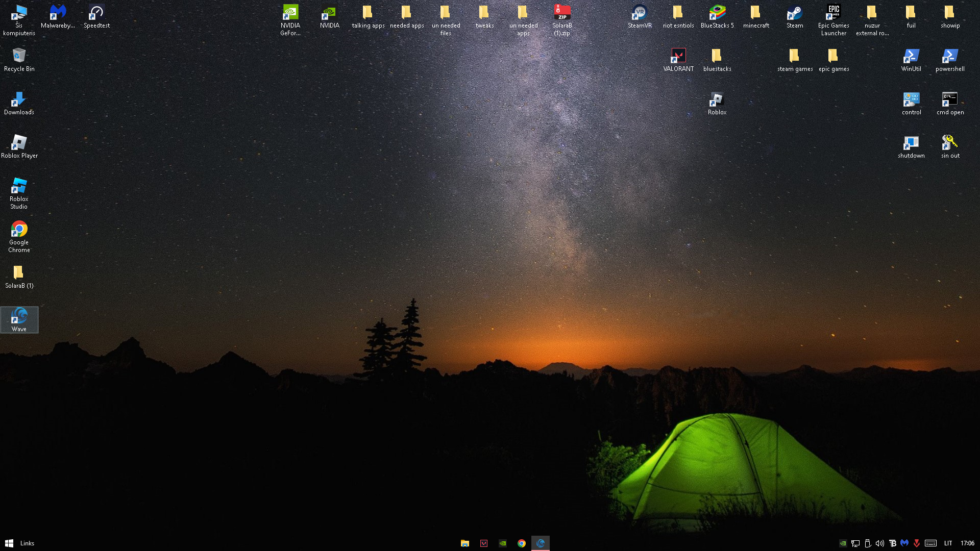Select the SteamVR desktop icon

tap(640, 16)
